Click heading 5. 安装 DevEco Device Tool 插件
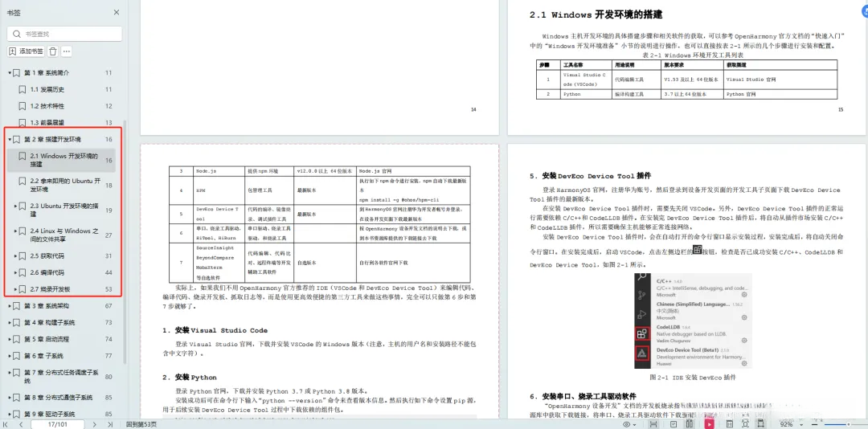Image resolution: width=868 pixels, height=429 pixels. pyautogui.click(x=590, y=176)
